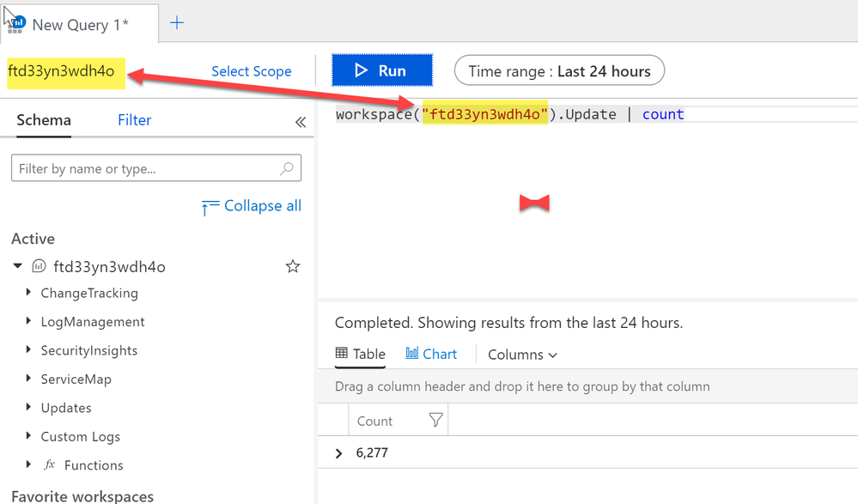Click Collapse all in schema tree
This screenshot has height=504, width=858.
[x=252, y=206]
